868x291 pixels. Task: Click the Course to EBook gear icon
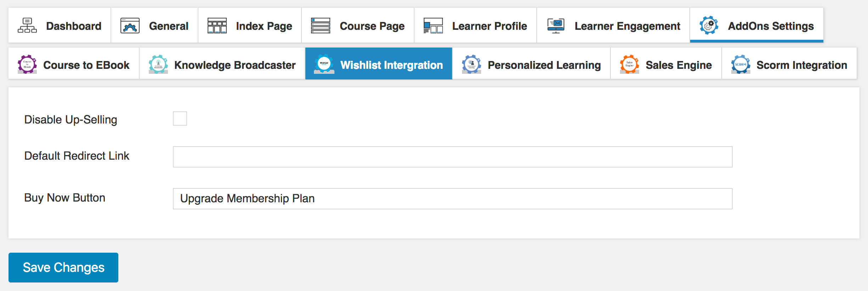(27, 64)
